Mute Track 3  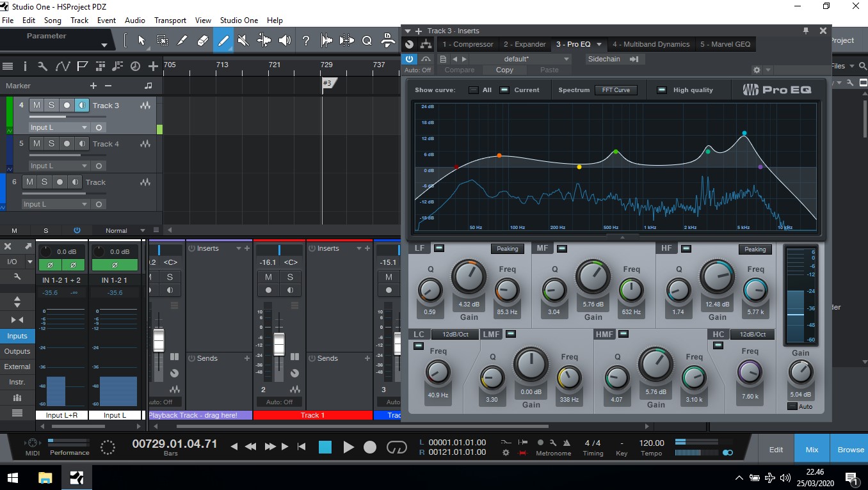tap(36, 105)
